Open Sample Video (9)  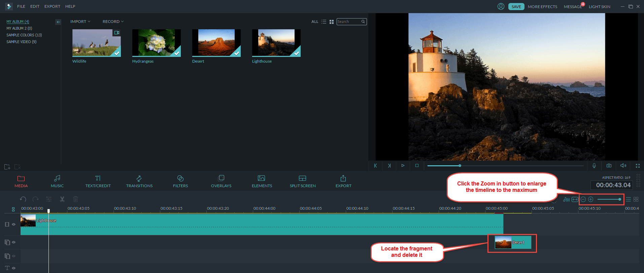pos(22,42)
